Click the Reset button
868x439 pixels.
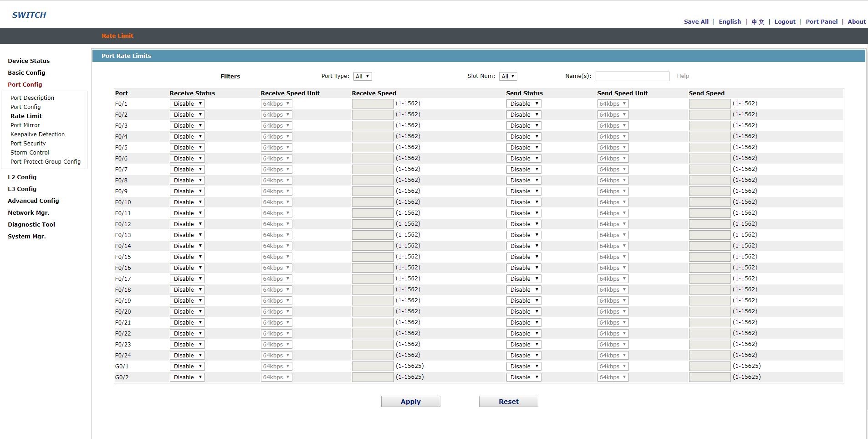508,402
